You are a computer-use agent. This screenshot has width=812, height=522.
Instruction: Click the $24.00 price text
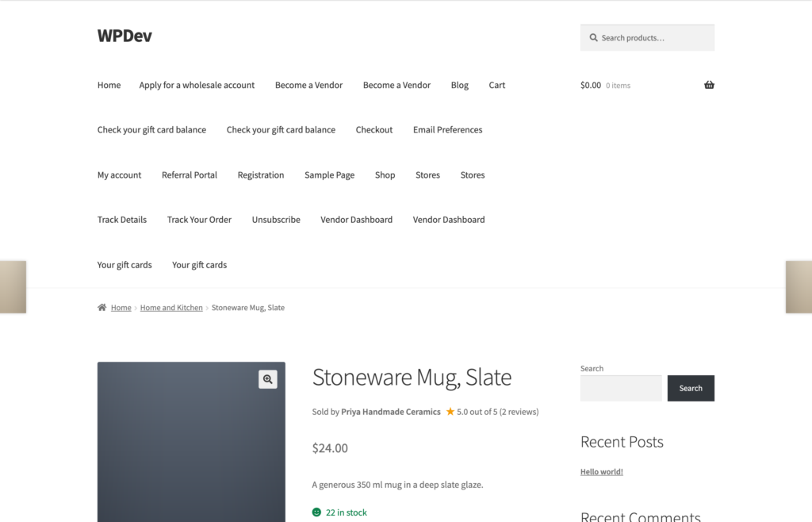click(330, 448)
